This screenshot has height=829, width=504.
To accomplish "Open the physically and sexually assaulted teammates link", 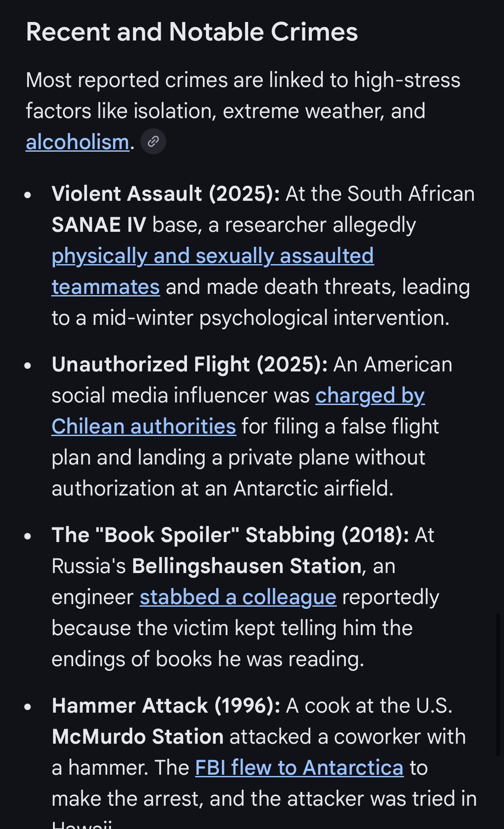I will [x=212, y=256].
